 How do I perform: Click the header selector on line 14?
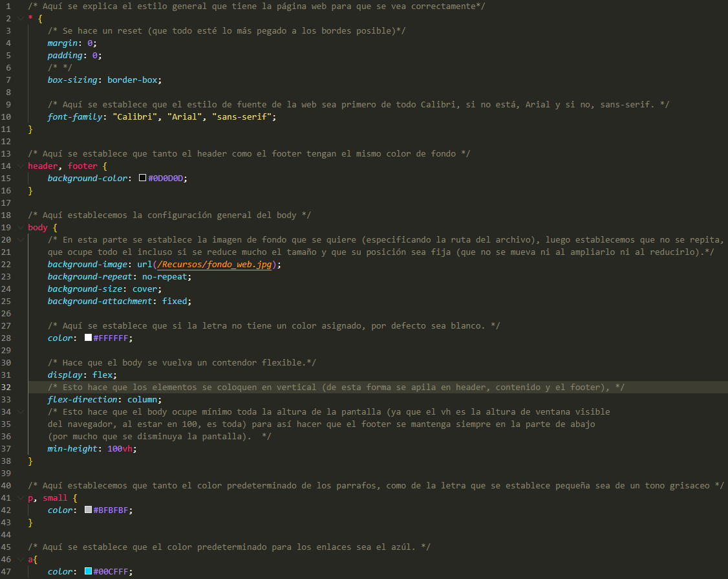point(43,166)
